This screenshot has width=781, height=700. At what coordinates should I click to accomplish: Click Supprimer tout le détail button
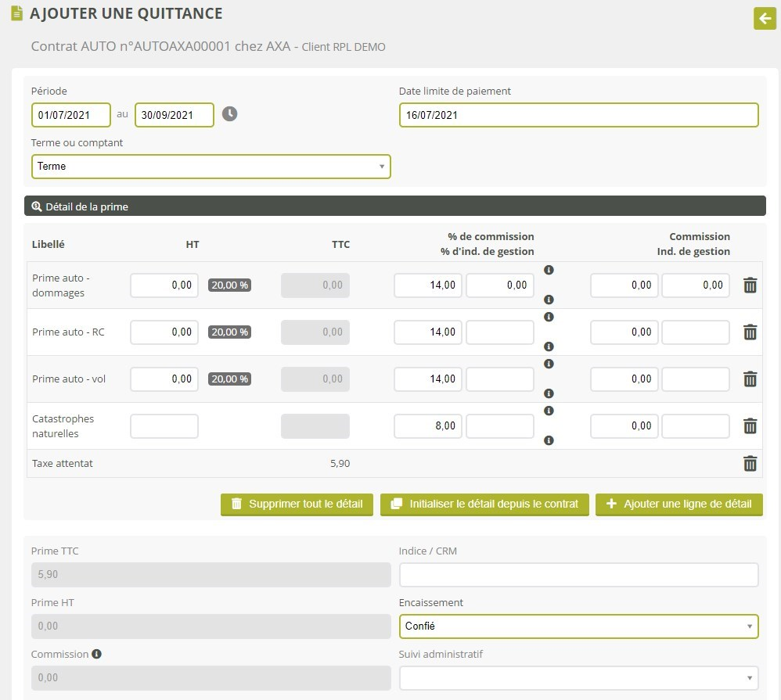[297, 504]
